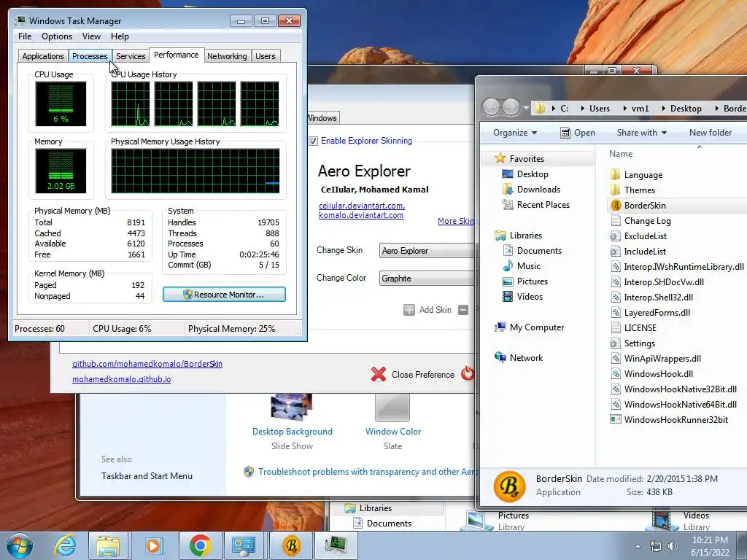This screenshot has height=560, width=747.
Task: Open Desktop Background Slide Show thumbnail
Action: pos(292,408)
